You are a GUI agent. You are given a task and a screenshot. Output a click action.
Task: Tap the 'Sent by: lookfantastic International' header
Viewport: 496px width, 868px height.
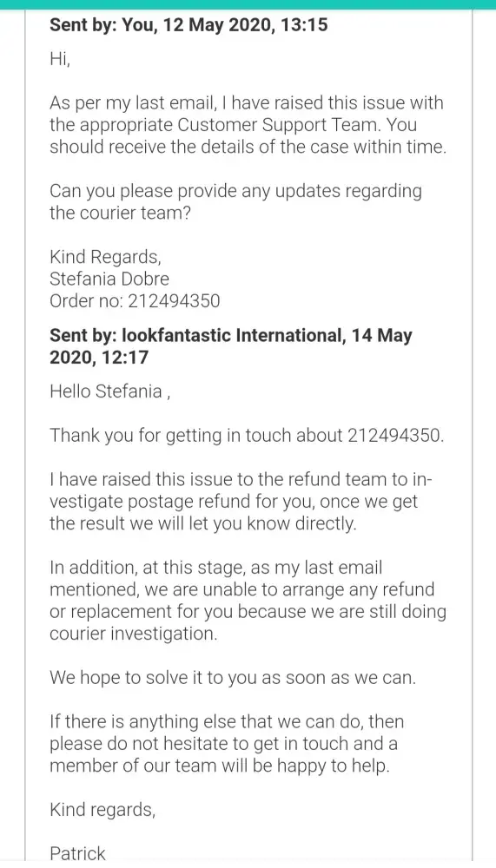click(x=230, y=346)
